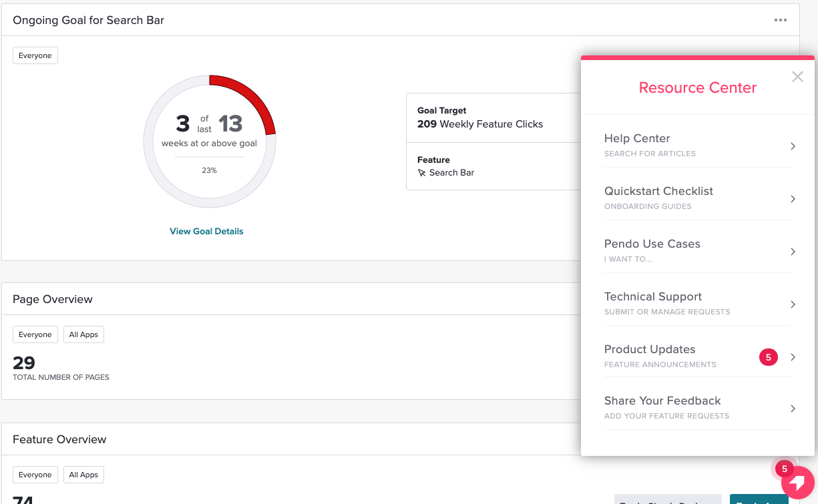818x504 pixels.
Task: Open Help Center in the Resource Center
Action: (697, 145)
